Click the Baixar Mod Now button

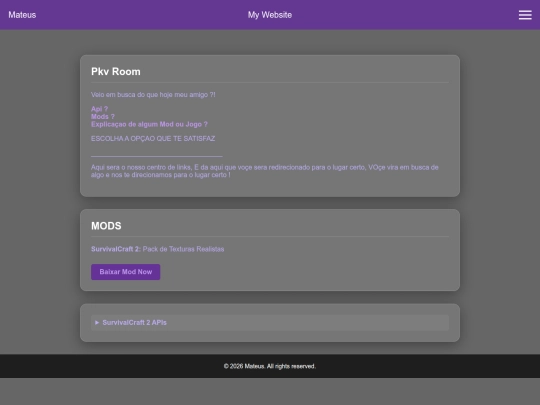[125, 272]
